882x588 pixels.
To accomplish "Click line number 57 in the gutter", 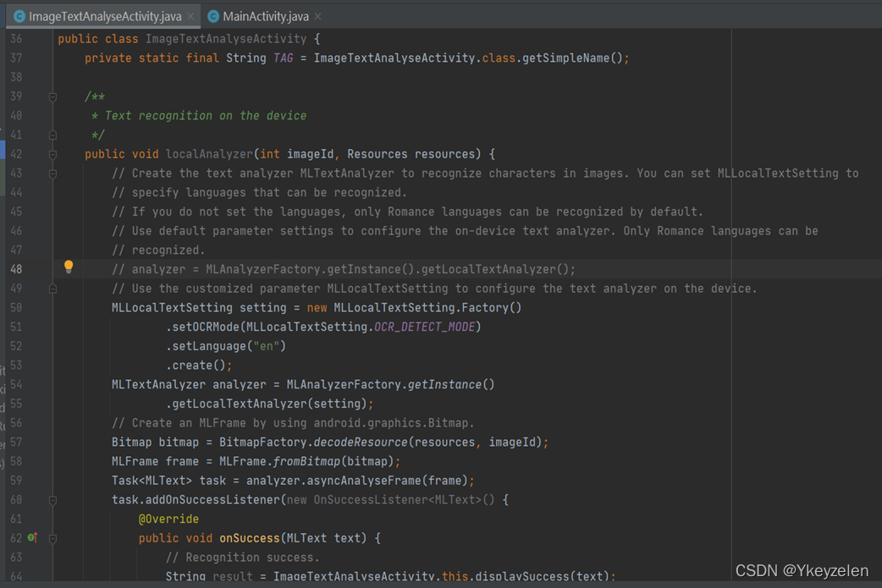I will coord(16,442).
